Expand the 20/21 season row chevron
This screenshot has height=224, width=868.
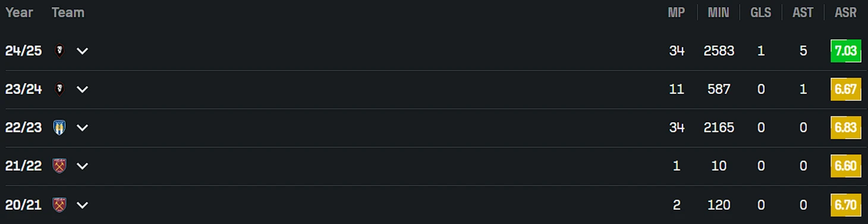point(83,204)
